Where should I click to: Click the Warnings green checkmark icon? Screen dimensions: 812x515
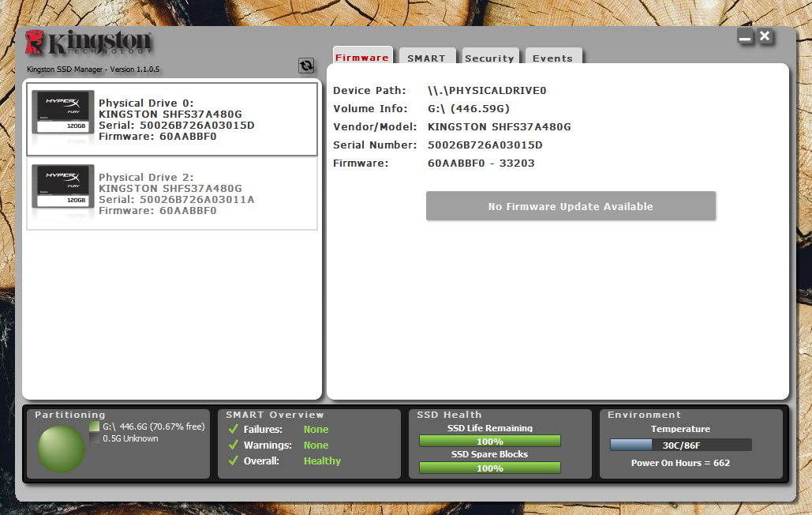coord(233,445)
